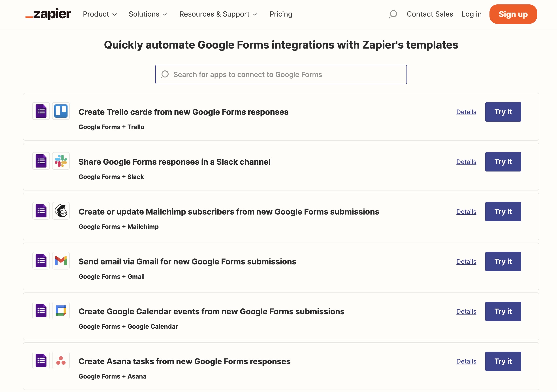This screenshot has height=392, width=557.
Task: Click the Zapier logo in header
Action: point(48,14)
